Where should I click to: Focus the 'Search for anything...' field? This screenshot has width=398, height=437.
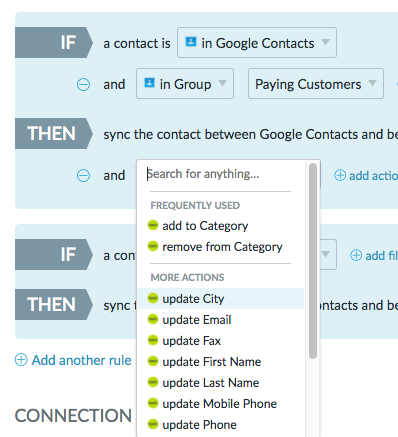(220, 174)
